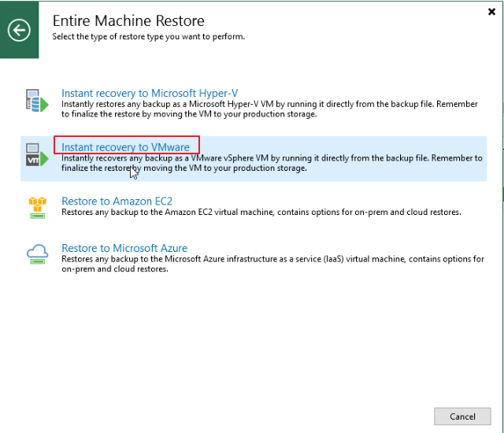The height and width of the screenshot is (433, 504).
Task: Open Restore to Amazon EC2 link
Action: pyautogui.click(x=117, y=201)
